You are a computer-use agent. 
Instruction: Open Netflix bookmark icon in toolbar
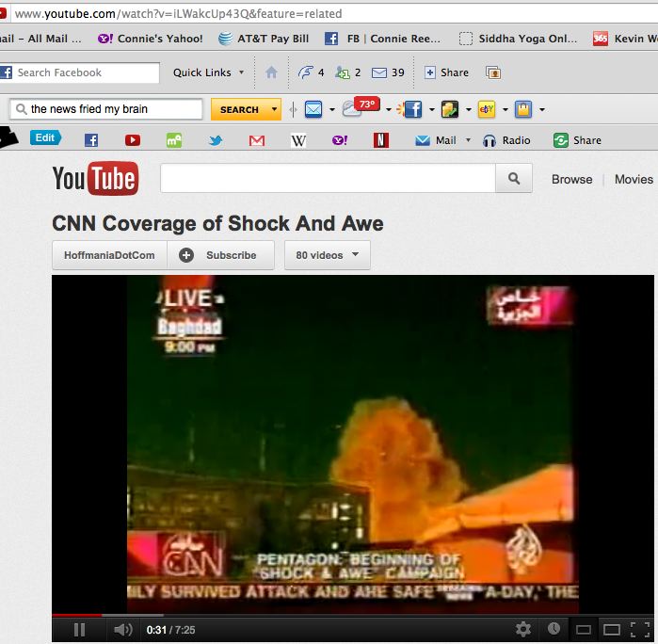(x=380, y=140)
